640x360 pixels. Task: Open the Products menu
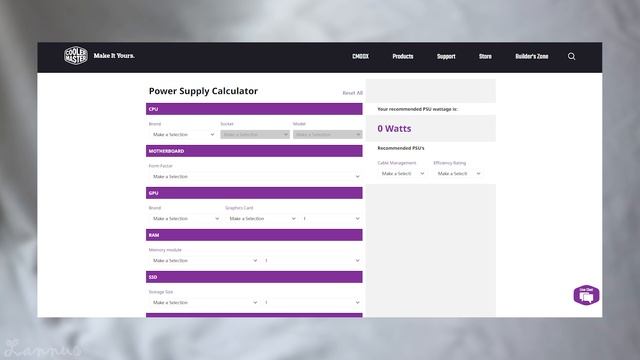(x=403, y=56)
